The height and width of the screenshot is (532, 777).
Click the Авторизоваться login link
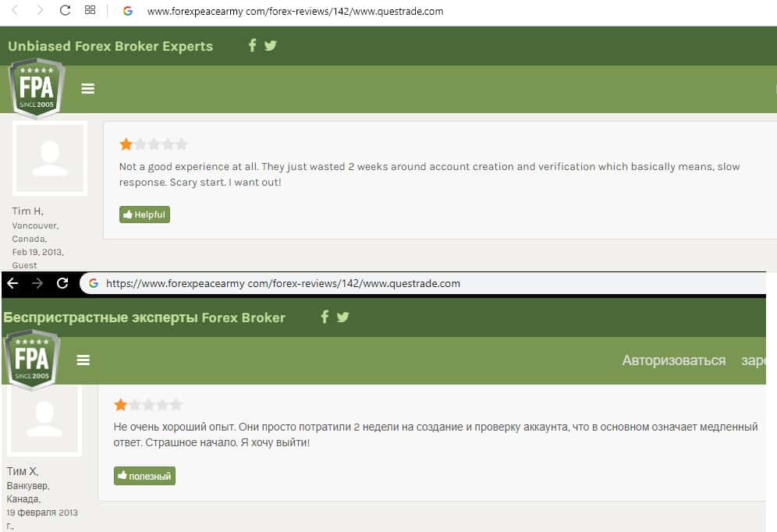[674, 360]
